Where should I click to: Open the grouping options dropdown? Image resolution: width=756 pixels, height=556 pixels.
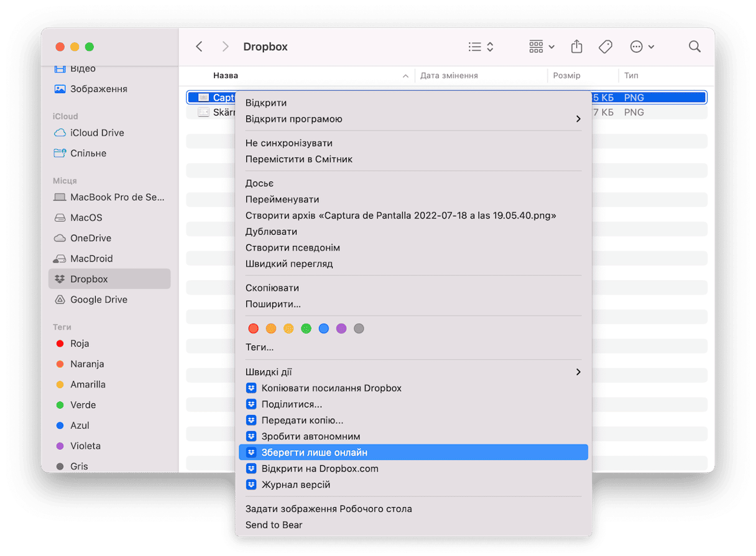(x=542, y=47)
